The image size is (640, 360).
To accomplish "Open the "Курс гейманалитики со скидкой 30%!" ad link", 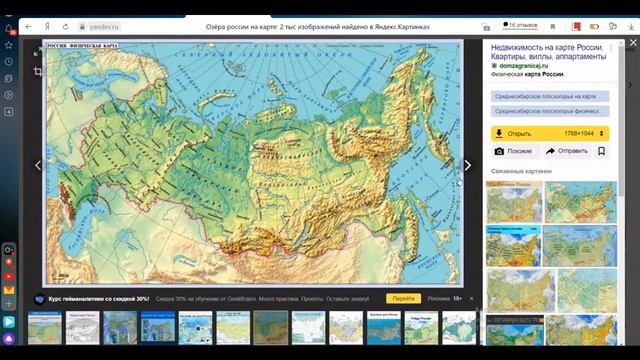I will coord(99,299).
